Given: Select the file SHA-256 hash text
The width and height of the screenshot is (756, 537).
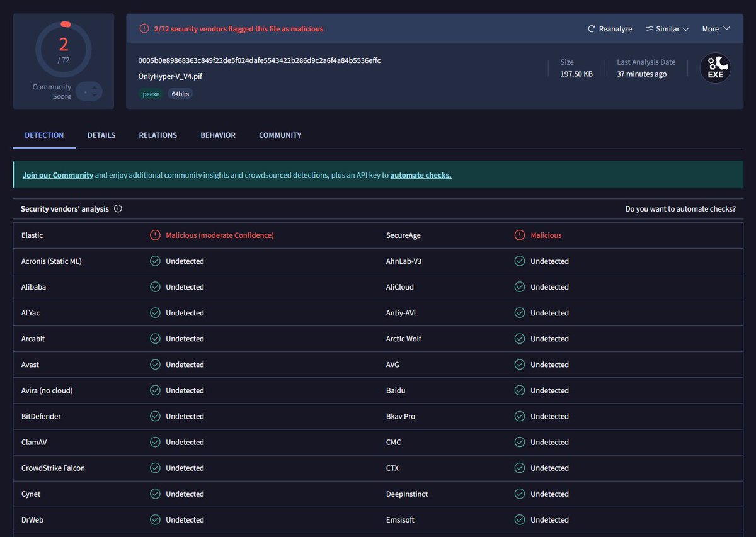Looking at the screenshot, I should coord(260,60).
